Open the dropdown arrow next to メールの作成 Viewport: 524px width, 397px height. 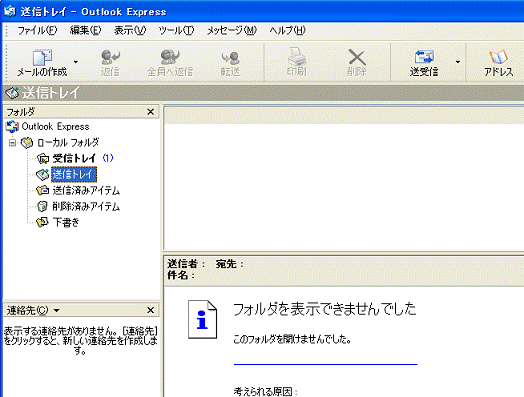76,62
